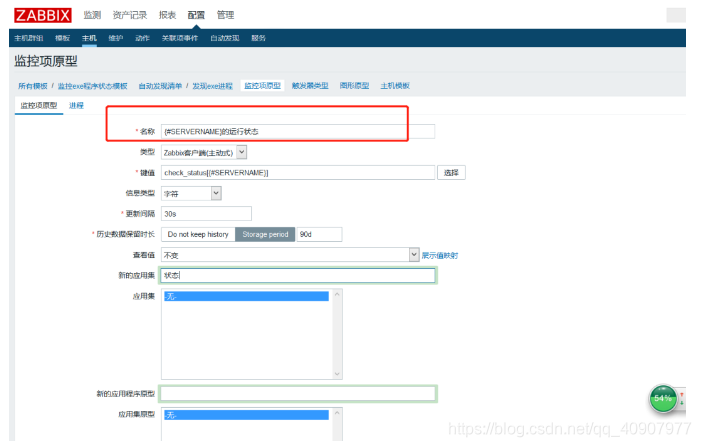
Task: Open the 管理 top menu
Action: pyautogui.click(x=225, y=15)
